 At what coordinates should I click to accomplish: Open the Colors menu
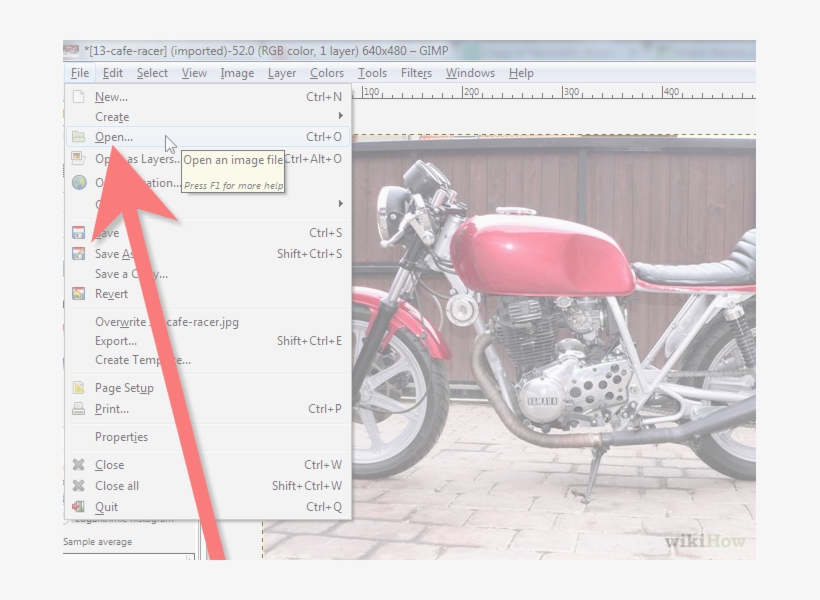coord(326,72)
